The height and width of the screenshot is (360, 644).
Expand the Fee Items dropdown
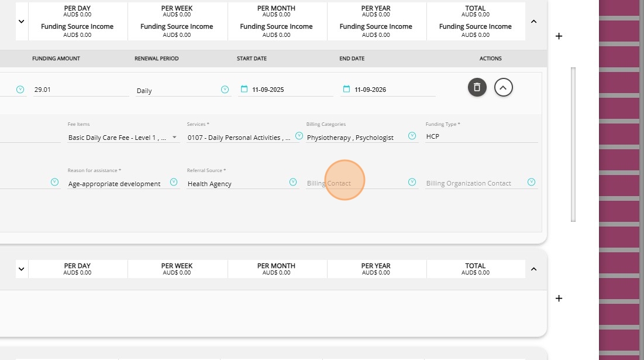[x=174, y=138]
